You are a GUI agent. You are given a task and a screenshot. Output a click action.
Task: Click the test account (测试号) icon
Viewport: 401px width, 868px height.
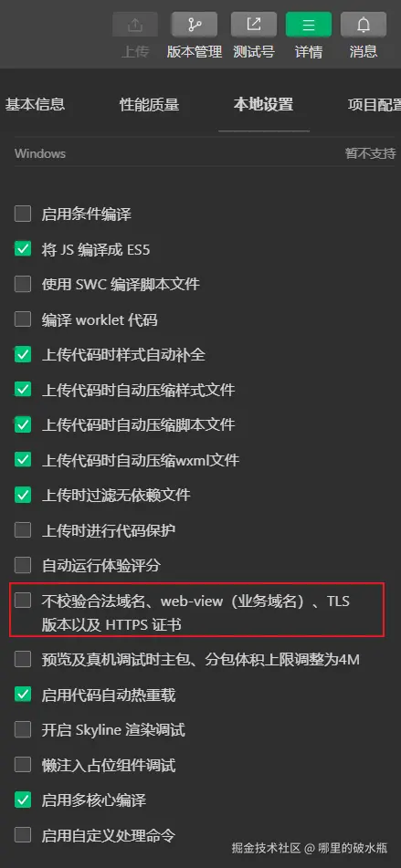(254, 25)
